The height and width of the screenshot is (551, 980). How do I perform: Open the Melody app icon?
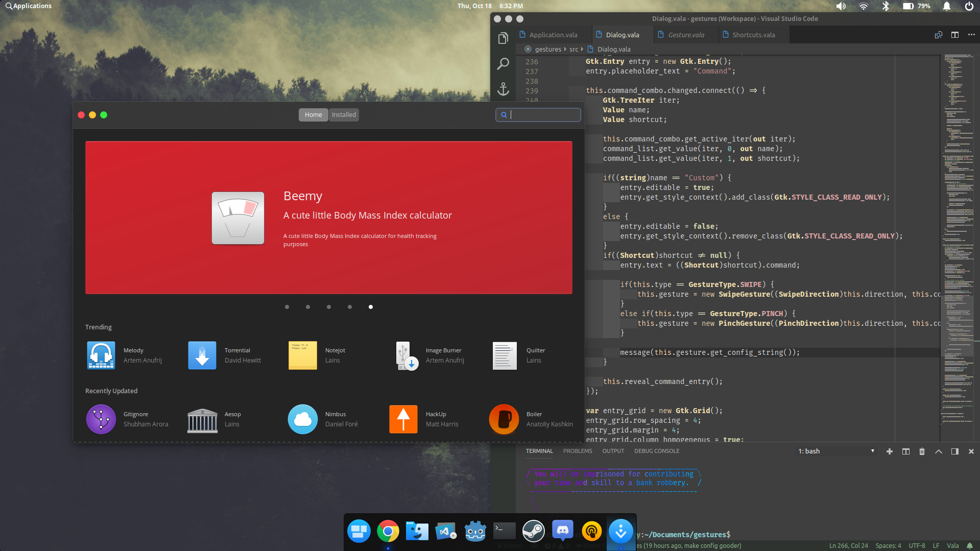tap(101, 355)
